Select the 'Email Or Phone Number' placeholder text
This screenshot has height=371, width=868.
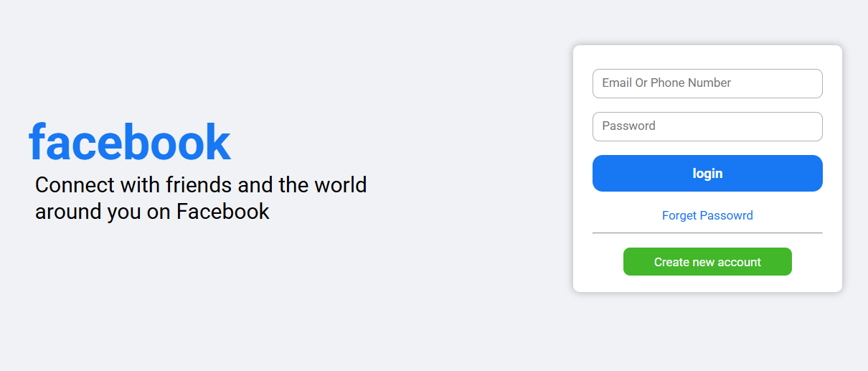pyautogui.click(x=666, y=83)
